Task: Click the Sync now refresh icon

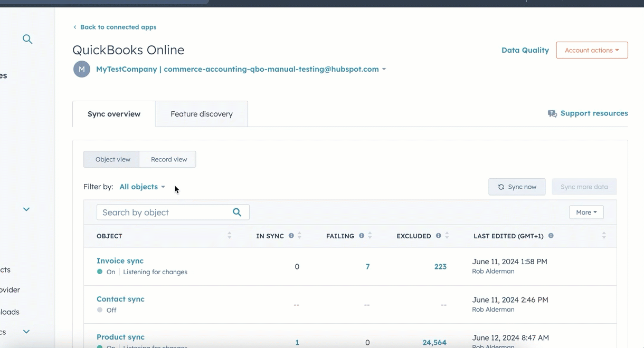Action: 501,187
